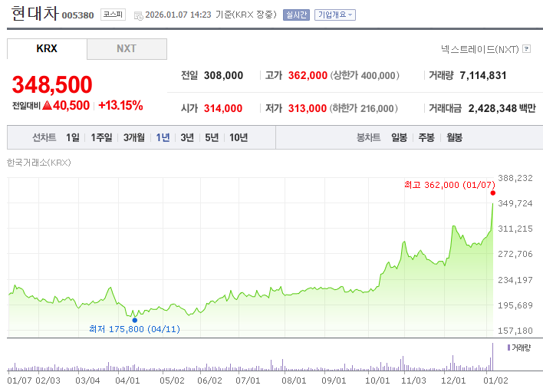
Task: Select the 1년 line chart period
Action: click(x=163, y=137)
